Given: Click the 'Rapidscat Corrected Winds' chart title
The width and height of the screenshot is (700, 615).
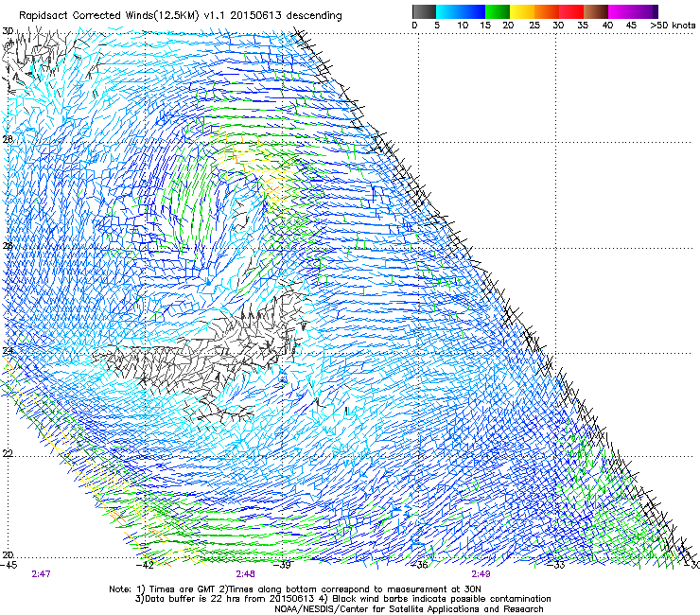Looking at the screenshot, I should [181, 16].
